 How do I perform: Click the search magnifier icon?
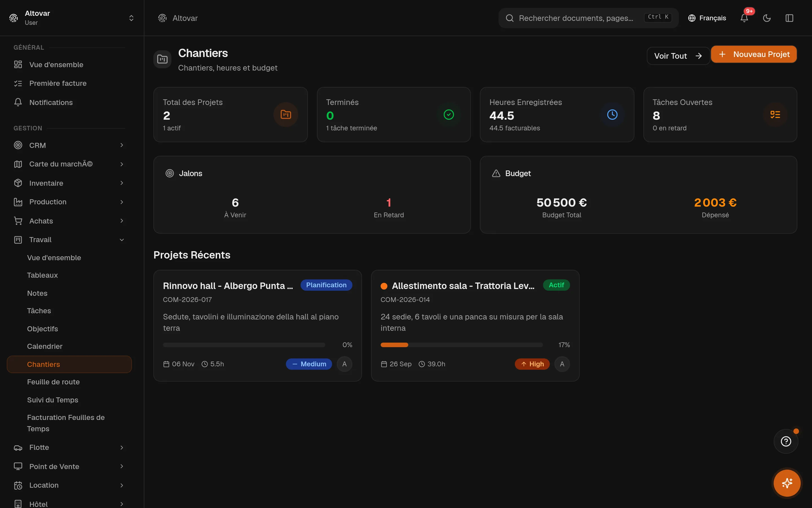click(x=509, y=18)
